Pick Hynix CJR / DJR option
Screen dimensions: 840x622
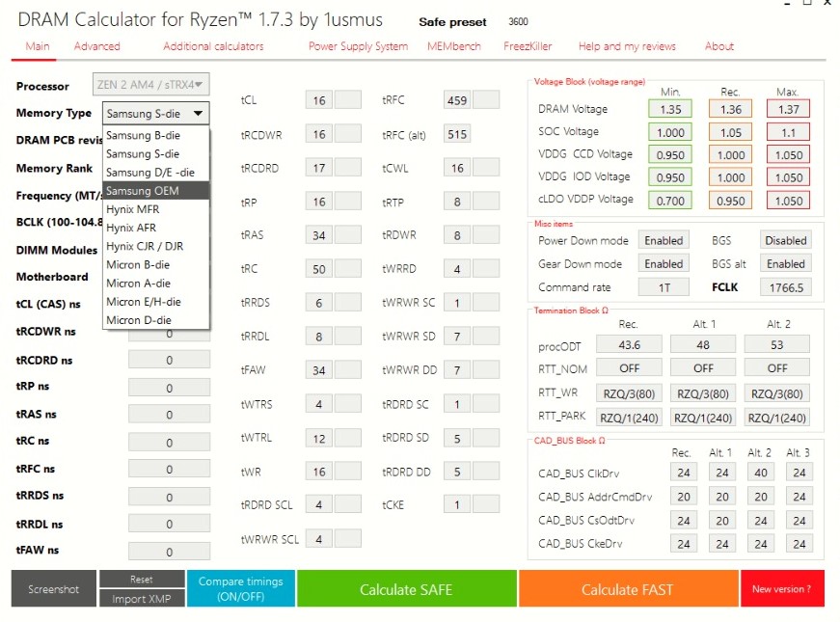coord(155,246)
